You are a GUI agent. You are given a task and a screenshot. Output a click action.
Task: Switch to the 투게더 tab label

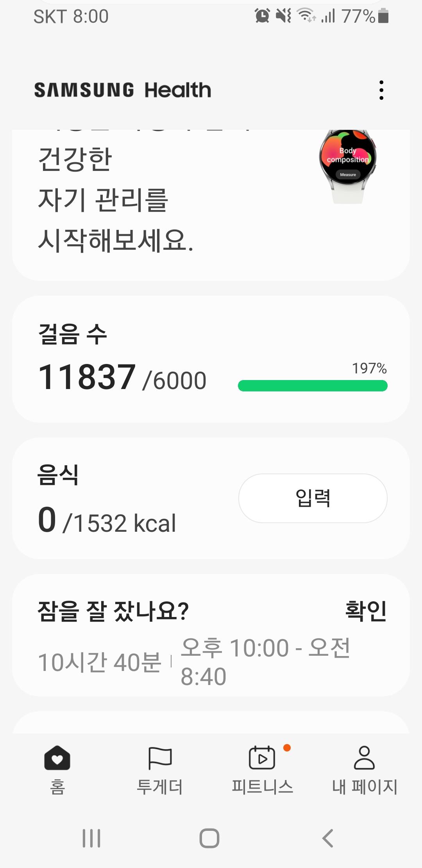point(160,787)
